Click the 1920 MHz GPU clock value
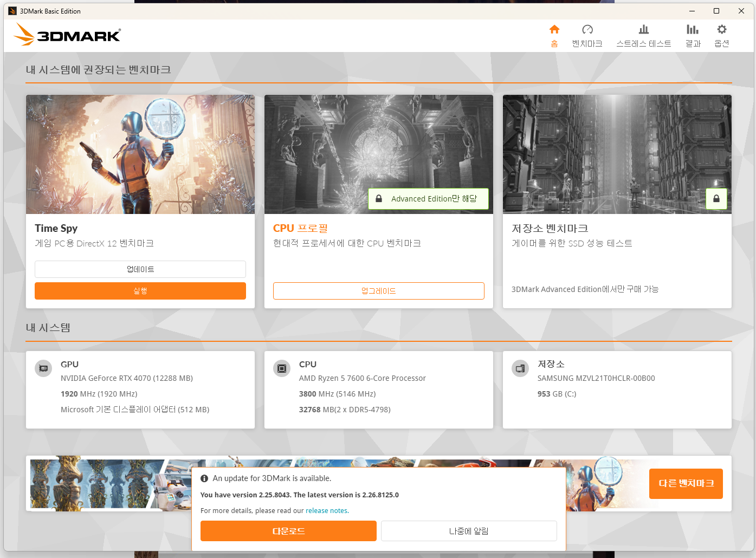Viewport: 756px width, 558px height. point(99,394)
